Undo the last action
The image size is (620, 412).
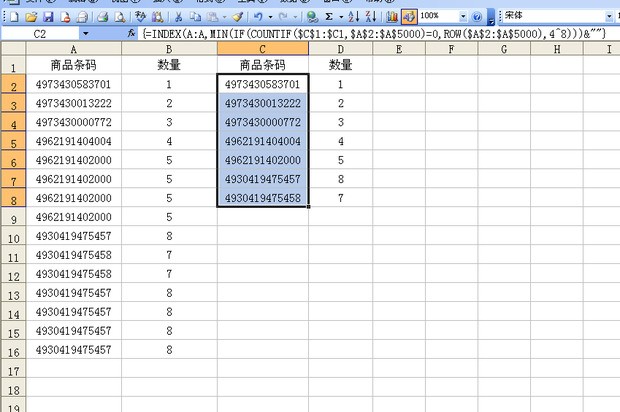(x=259, y=17)
